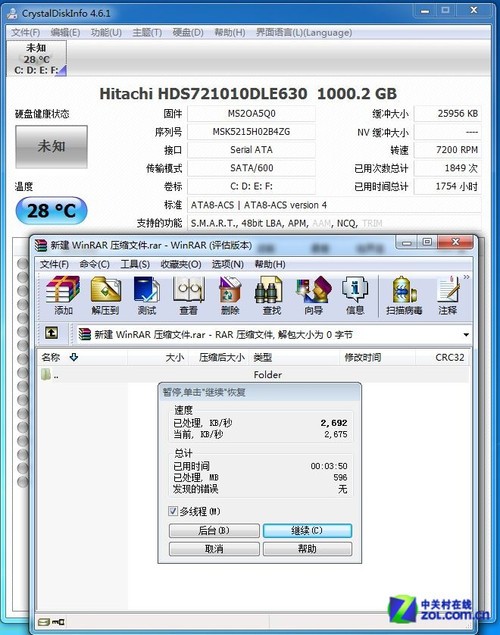The height and width of the screenshot is (635, 500).
Task: Click the power-on count value 1849 次
Action: [447, 168]
